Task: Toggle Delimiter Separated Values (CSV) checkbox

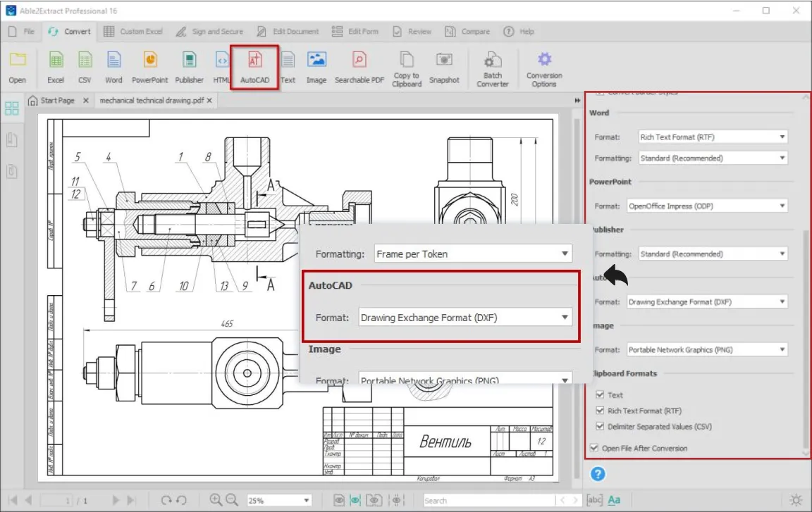Action: click(600, 426)
